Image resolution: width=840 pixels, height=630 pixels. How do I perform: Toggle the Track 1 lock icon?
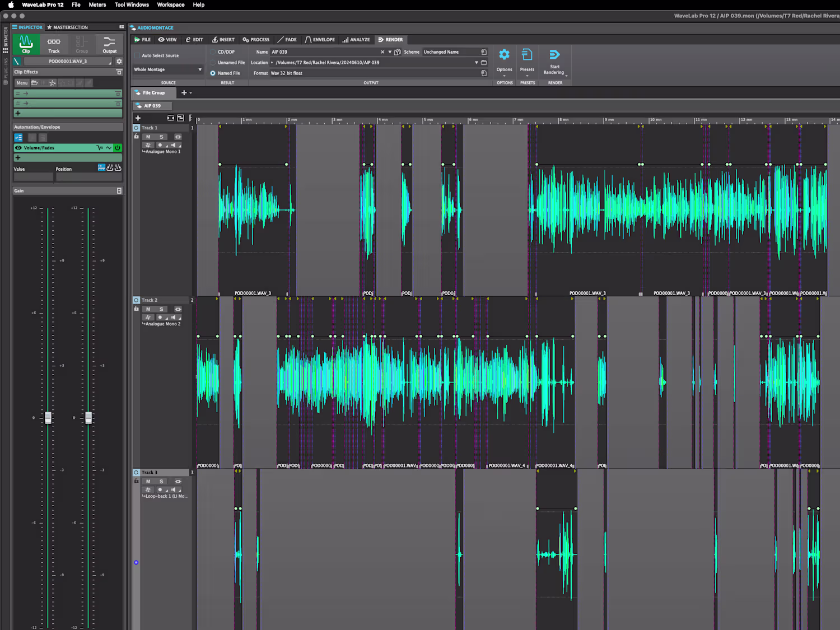(x=136, y=137)
